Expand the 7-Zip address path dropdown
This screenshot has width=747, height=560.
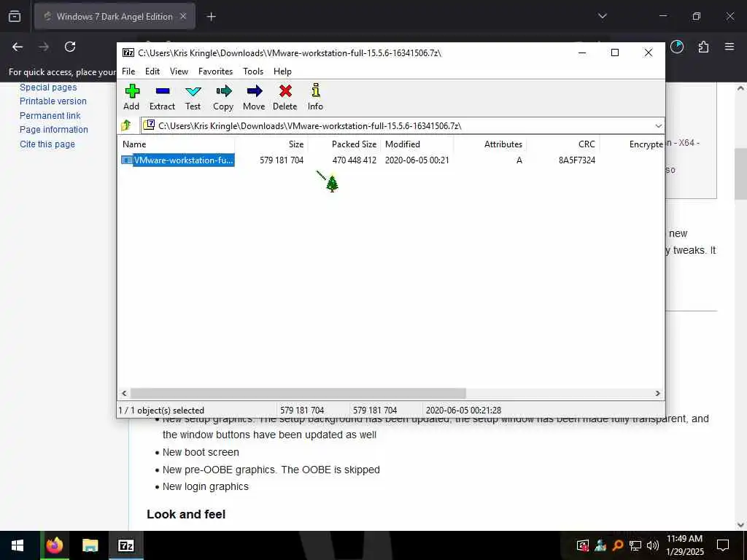659,125
